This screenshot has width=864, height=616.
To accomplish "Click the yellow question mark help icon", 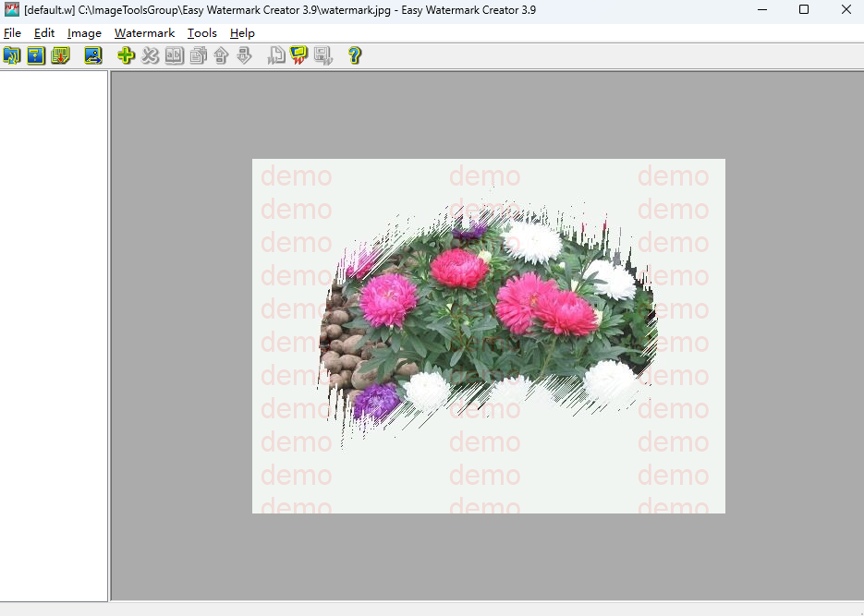I will tap(354, 55).
